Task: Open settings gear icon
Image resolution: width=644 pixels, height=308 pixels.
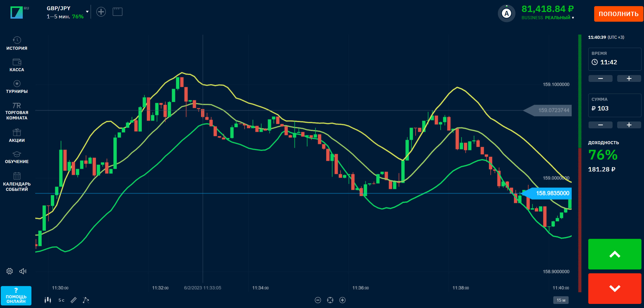Action: click(x=10, y=271)
